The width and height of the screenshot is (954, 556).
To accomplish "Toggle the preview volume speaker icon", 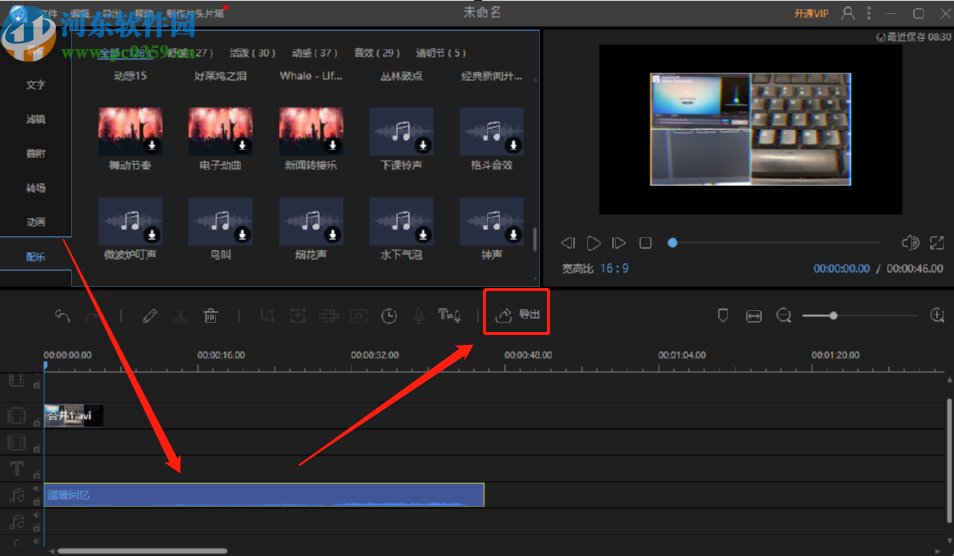I will (910, 243).
